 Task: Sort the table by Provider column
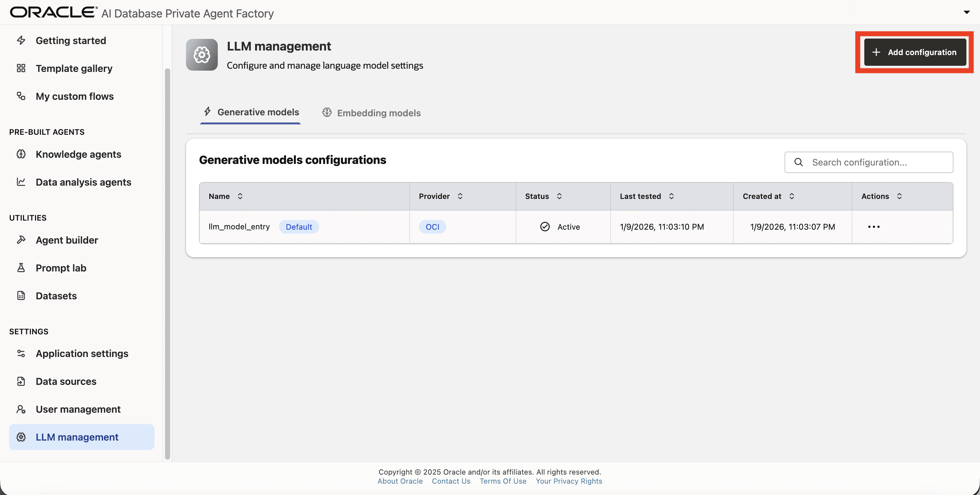pyautogui.click(x=460, y=196)
